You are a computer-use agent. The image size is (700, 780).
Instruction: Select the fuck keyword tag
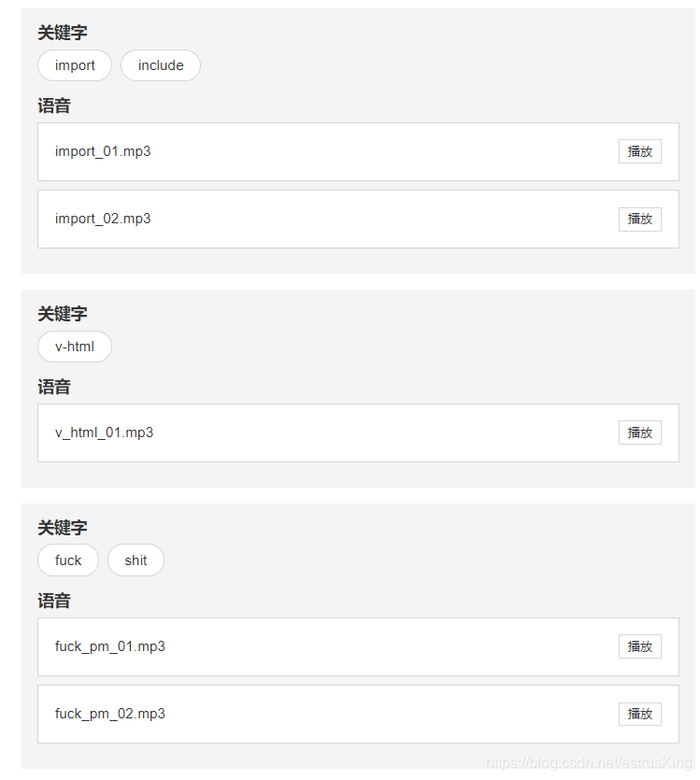pos(67,560)
